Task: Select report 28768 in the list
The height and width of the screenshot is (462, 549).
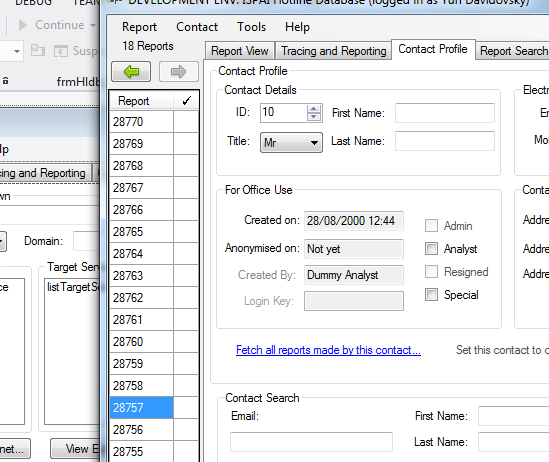Action: (x=141, y=166)
